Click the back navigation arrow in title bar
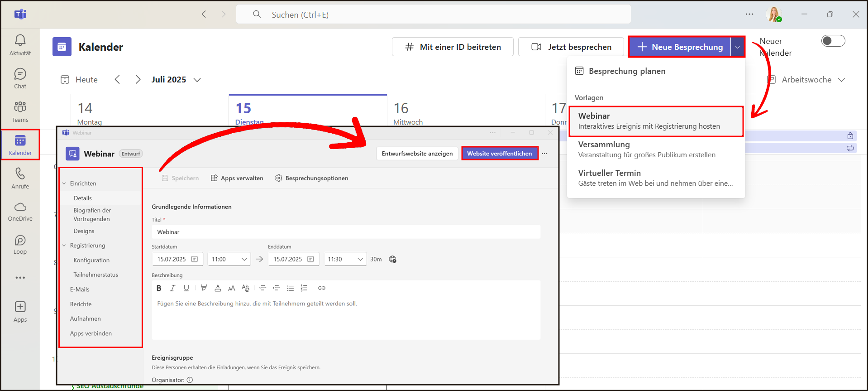 pos(204,14)
